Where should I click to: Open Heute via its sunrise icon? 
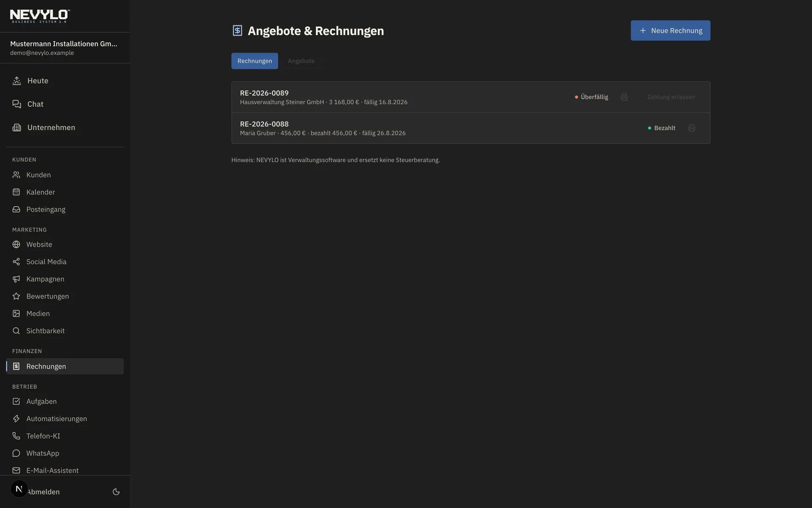pyautogui.click(x=16, y=80)
